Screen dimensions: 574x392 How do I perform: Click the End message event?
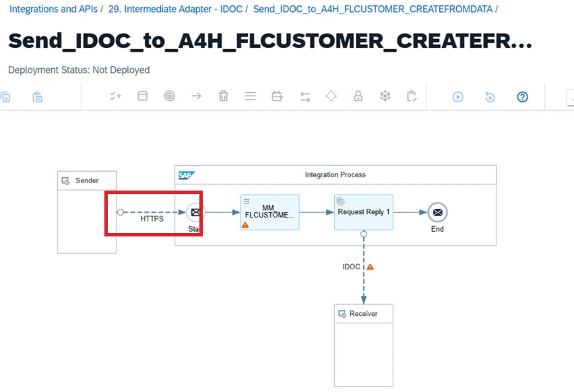(x=437, y=212)
